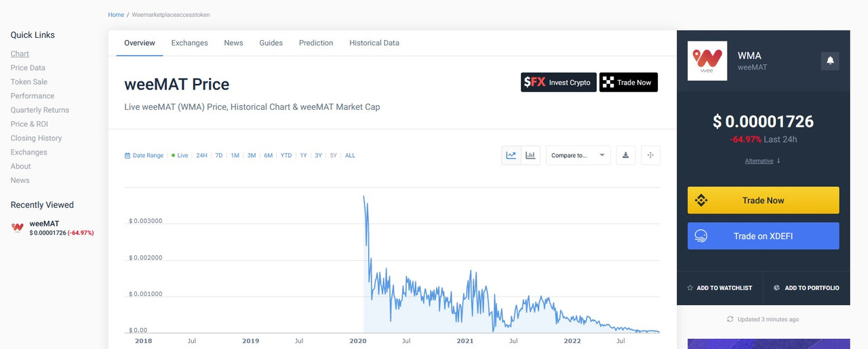868x349 pixels.
Task: Select the Prediction tab
Action: tap(316, 43)
